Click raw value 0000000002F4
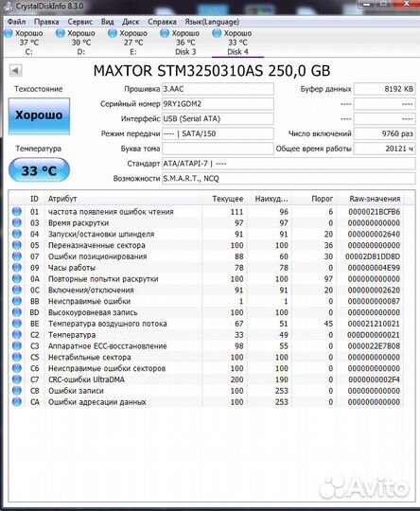This screenshot has height=511, width=420. tap(374, 379)
